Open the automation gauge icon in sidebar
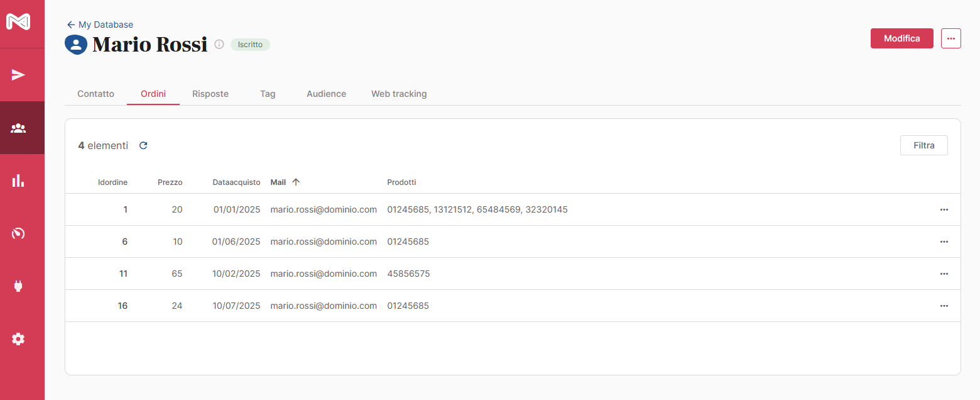The image size is (980, 400). coord(18,234)
